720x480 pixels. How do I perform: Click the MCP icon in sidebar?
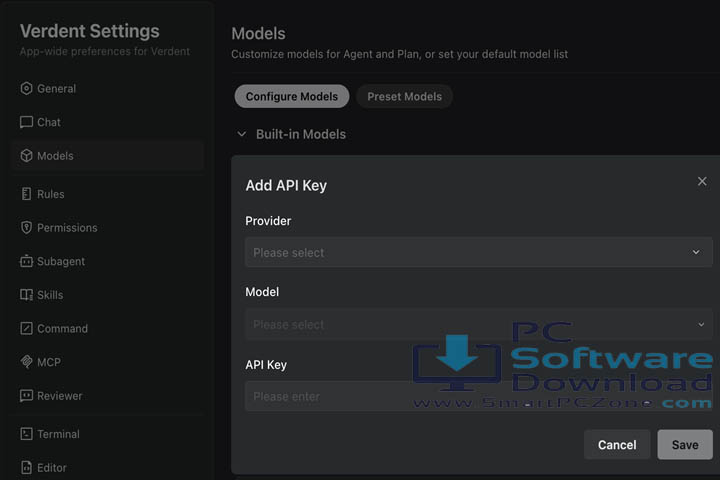coord(26,362)
